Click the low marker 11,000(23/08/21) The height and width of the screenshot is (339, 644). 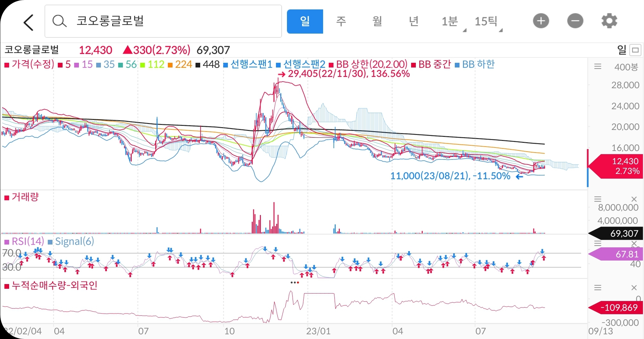[457, 176]
